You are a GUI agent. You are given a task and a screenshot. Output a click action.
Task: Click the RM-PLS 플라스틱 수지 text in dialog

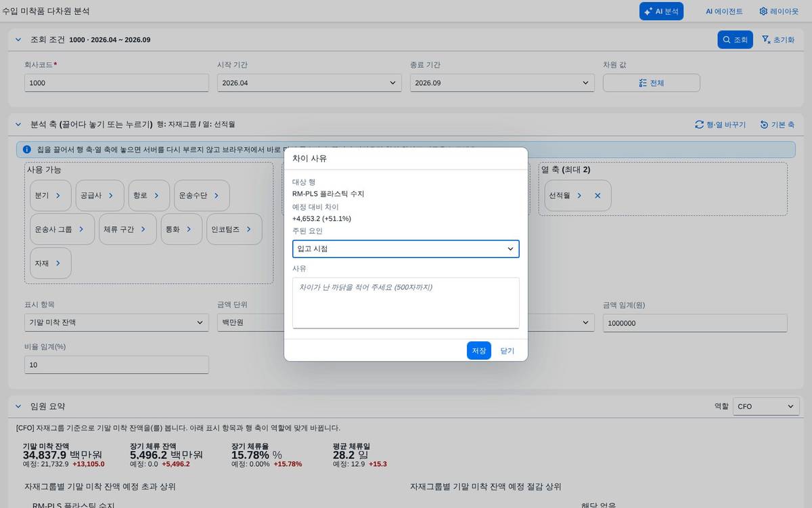click(x=328, y=194)
